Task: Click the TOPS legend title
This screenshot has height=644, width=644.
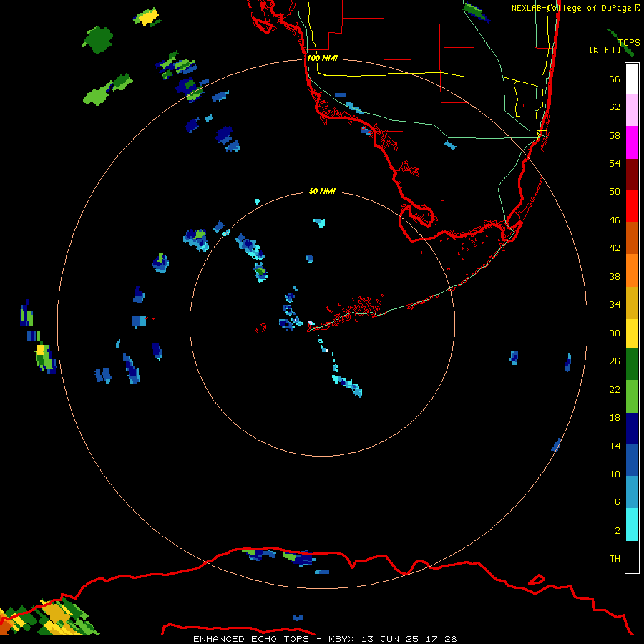Action: click(x=629, y=42)
